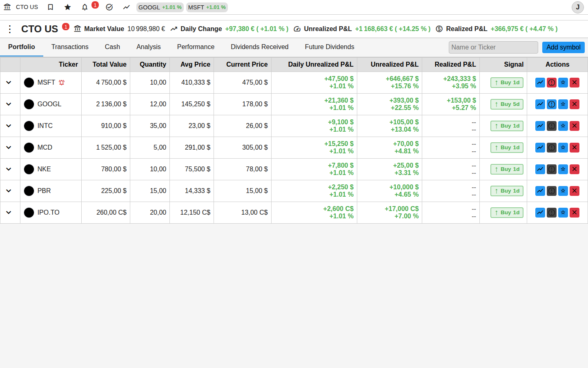Open the bookmark icon in the top bar

pyautogui.click(x=51, y=7)
